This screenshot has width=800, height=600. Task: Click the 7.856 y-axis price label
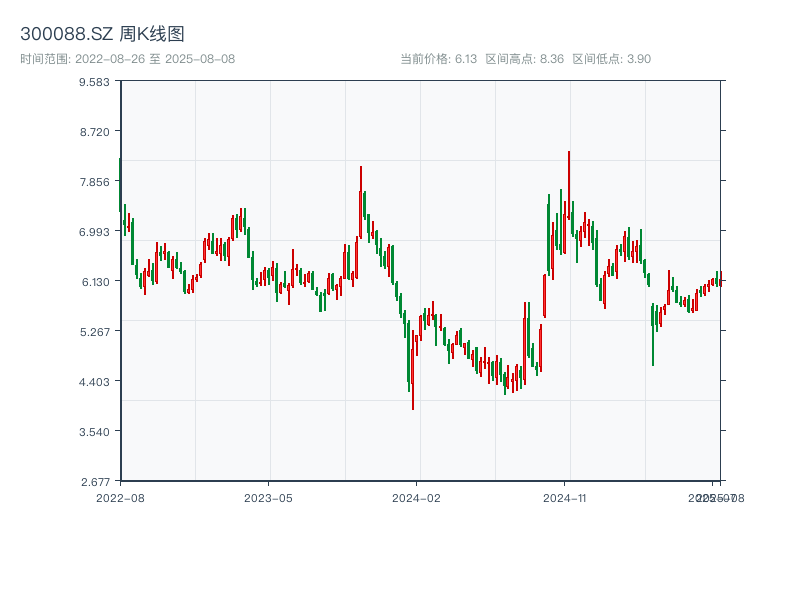click(94, 182)
